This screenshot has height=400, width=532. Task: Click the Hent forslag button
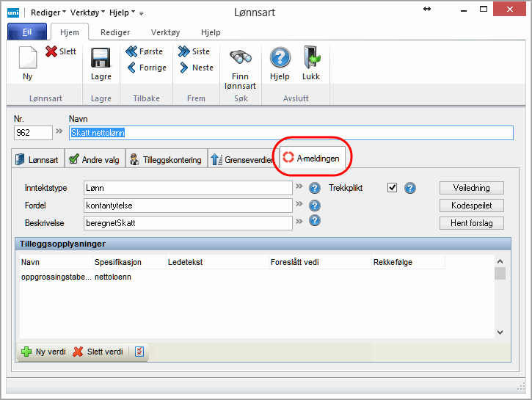click(x=471, y=223)
